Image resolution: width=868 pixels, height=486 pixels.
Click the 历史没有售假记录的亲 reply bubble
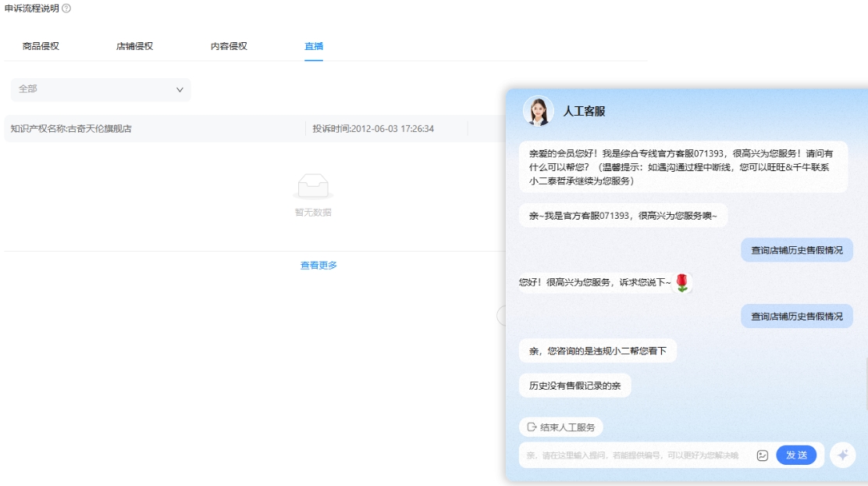tap(575, 386)
